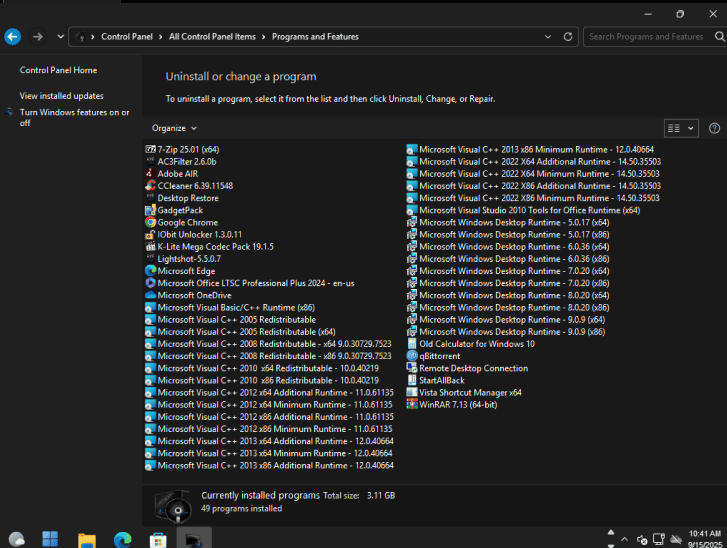Click the Control Panel breadcrumb
Viewport: 727px width, 548px height.
(x=127, y=37)
